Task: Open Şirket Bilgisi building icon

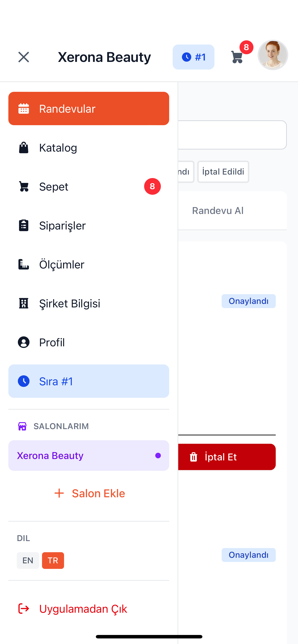Action: [24, 303]
